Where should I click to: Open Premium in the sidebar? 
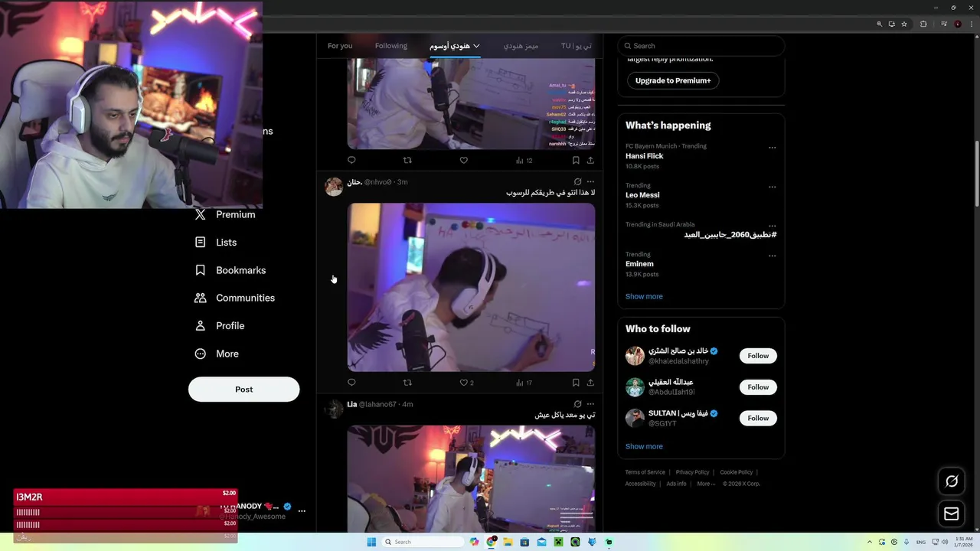225,214
